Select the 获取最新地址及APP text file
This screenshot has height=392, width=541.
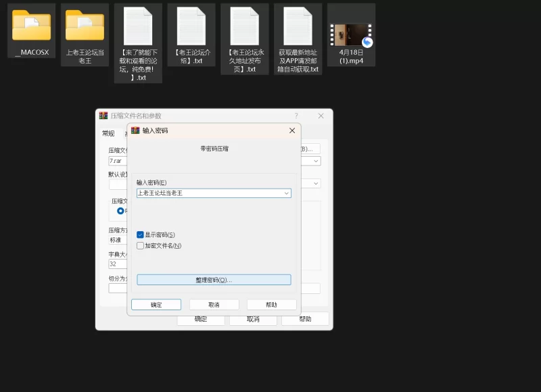click(298, 26)
